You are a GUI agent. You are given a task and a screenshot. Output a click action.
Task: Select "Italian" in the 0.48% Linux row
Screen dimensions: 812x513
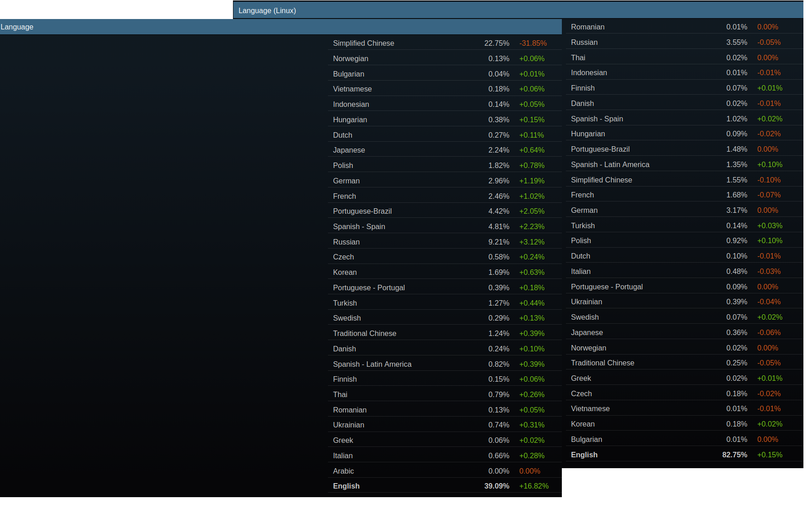point(580,271)
